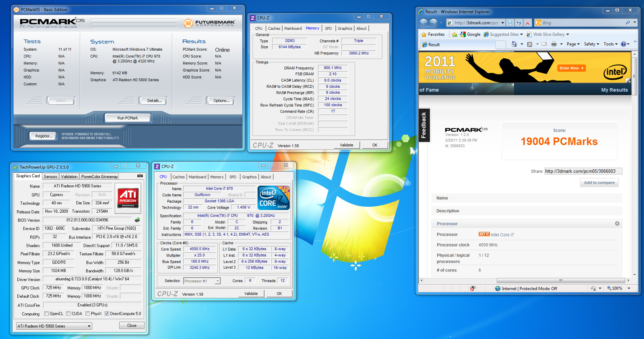Click the Add to Favorites Bar icon
Viewport: 644px width, 339px height.
(454, 35)
